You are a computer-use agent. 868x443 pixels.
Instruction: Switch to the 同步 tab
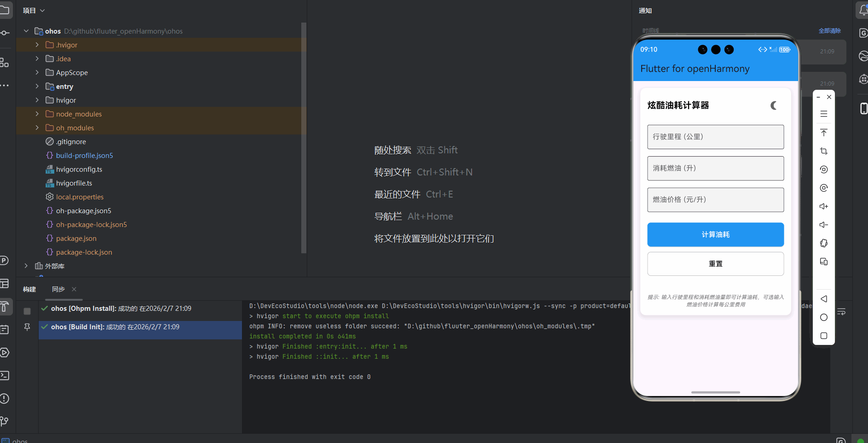[58, 289]
